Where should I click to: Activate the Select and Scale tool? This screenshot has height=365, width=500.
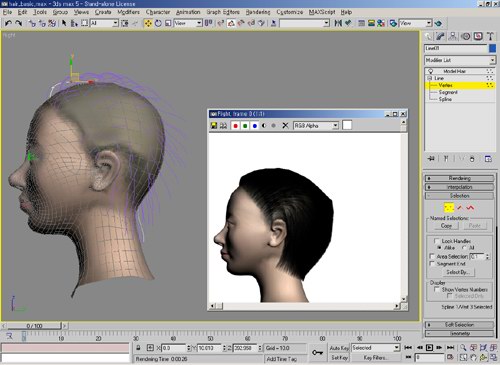click(x=168, y=23)
